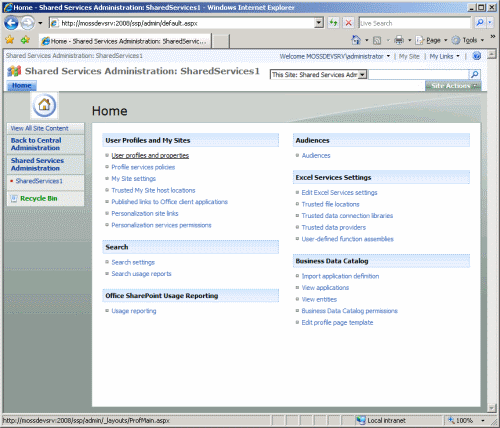Open Personalization services permissions
Viewport: 500px width, 428px height.
click(161, 225)
